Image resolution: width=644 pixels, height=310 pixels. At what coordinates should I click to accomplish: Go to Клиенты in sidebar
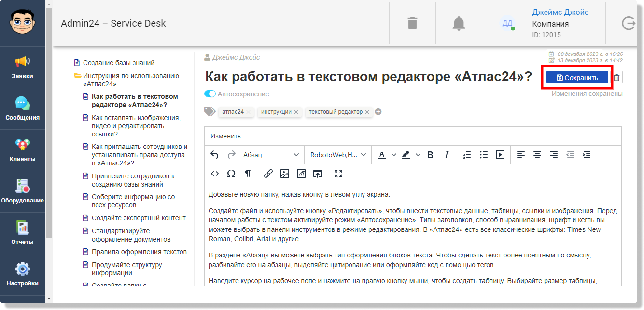[23, 150]
